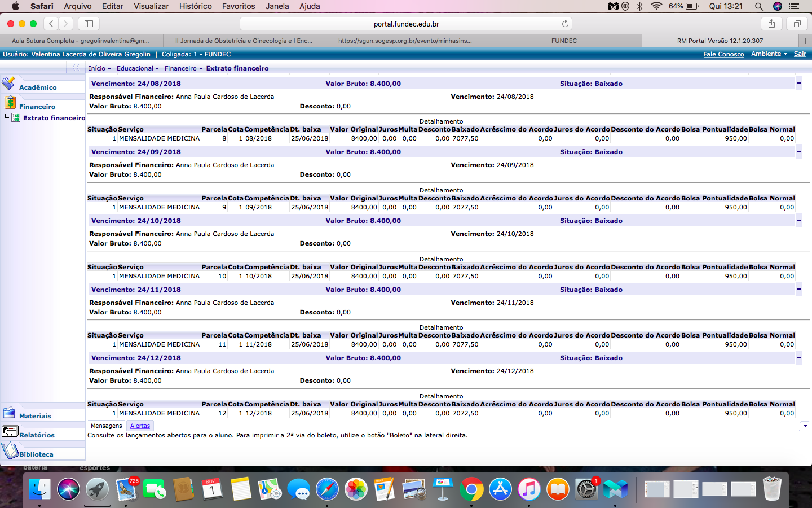
Task: Reload the page in Safari address bar
Action: pos(565,24)
